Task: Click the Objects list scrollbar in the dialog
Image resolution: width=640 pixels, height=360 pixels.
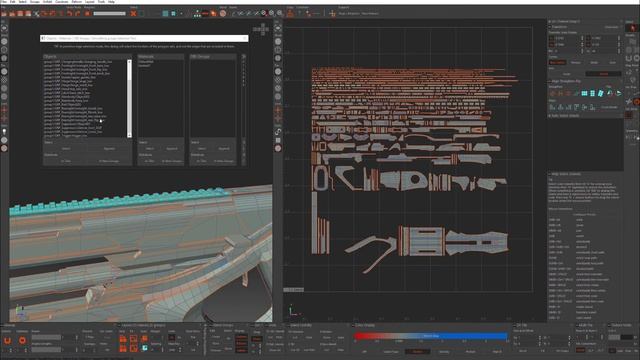Action: coord(129,98)
